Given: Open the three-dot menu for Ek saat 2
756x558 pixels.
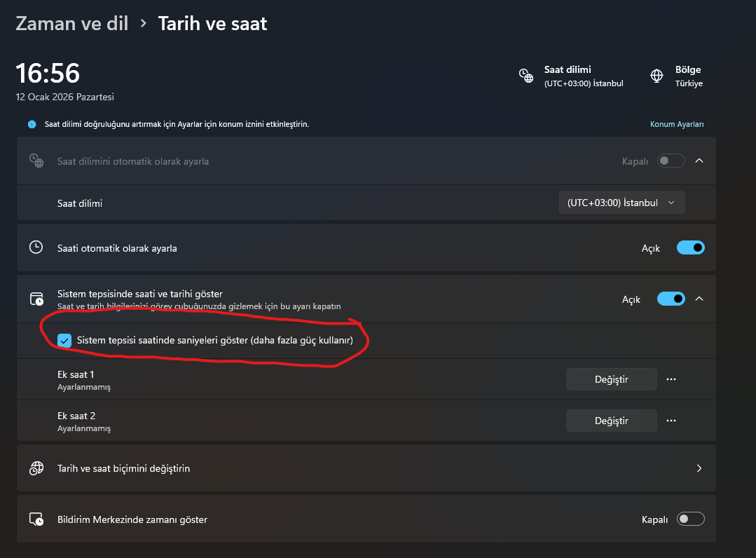Looking at the screenshot, I should [x=671, y=421].
